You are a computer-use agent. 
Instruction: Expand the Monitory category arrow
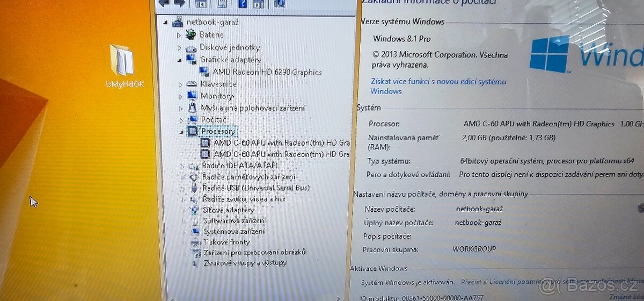(181, 96)
